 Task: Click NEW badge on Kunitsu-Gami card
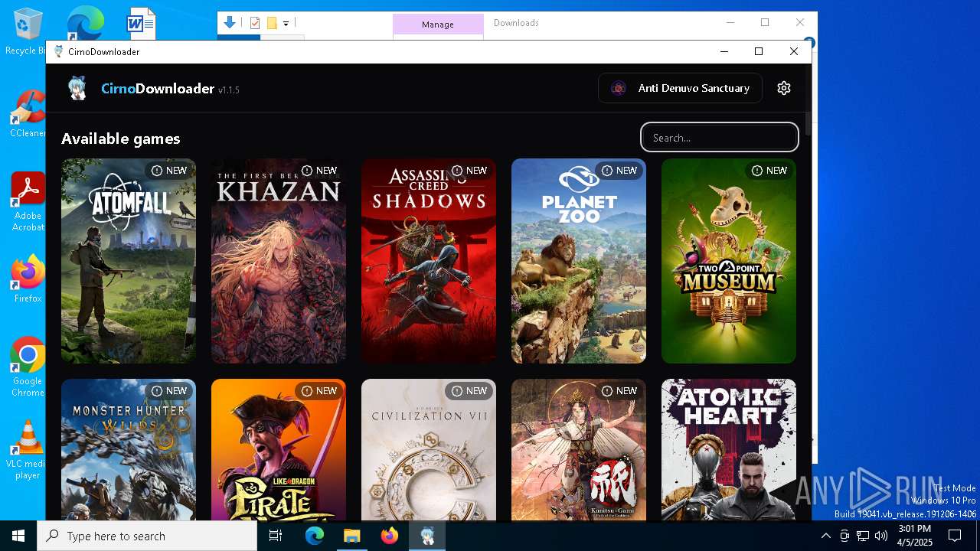[619, 391]
